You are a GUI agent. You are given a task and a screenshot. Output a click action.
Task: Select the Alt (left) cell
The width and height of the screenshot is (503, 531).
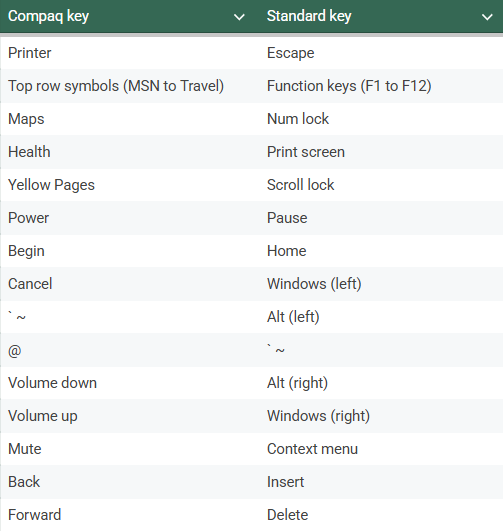pyautogui.click(x=381, y=317)
